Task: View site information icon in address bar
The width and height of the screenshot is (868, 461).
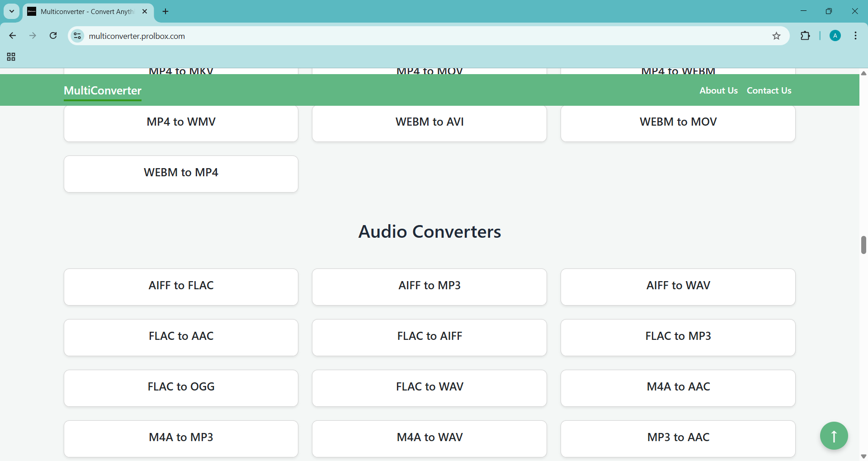Action: coord(78,36)
